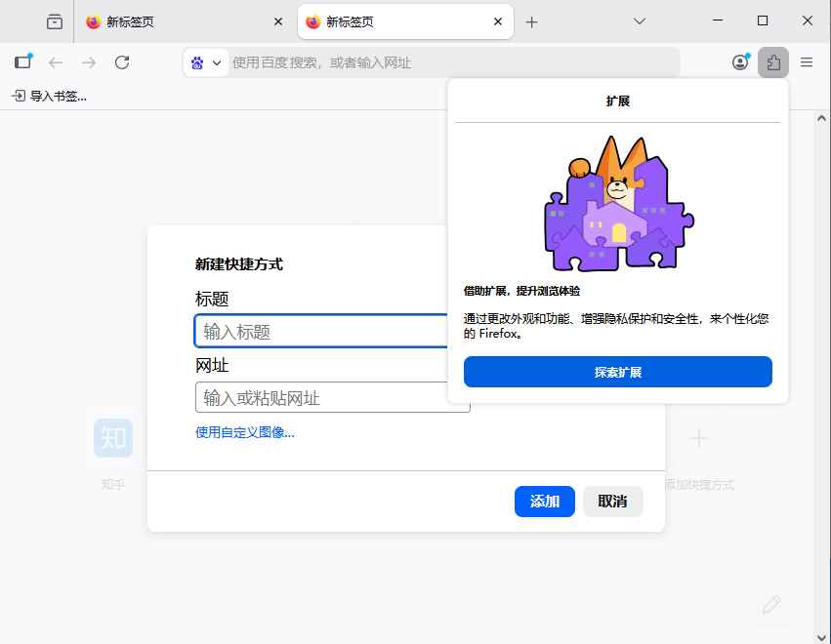Click the pencil customize icon

[x=771, y=604]
